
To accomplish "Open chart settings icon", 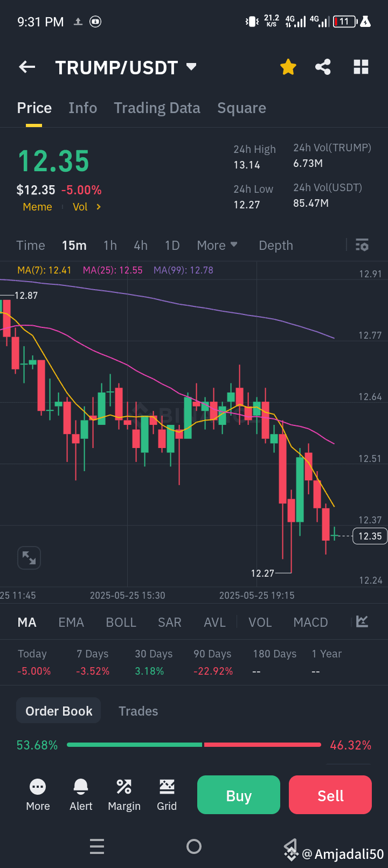I will tap(362, 245).
